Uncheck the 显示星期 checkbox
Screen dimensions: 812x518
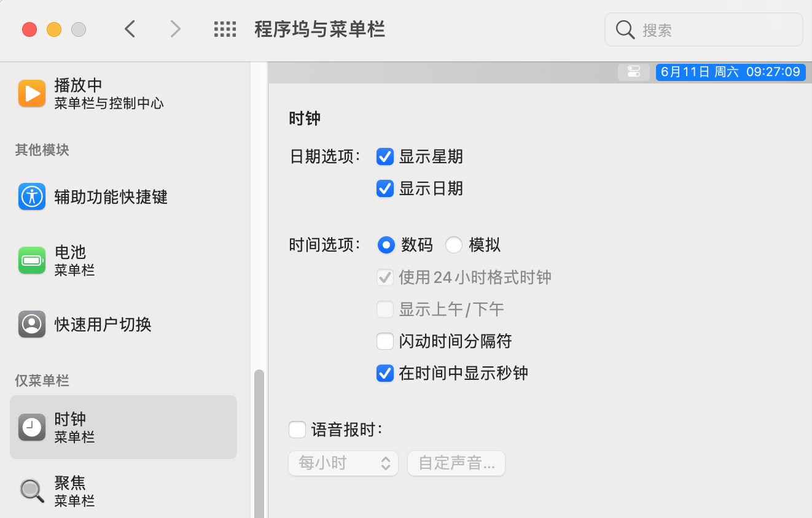coord(385,157)
